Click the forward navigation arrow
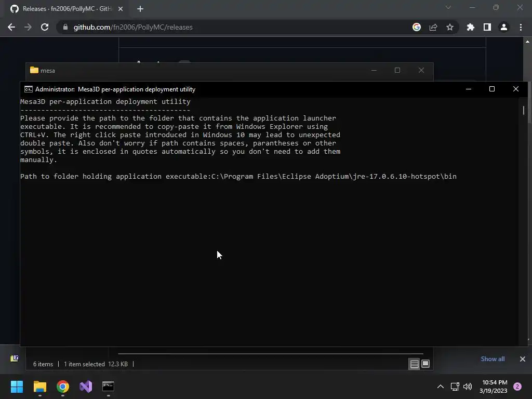532x399 pixels. click(28, 27)
